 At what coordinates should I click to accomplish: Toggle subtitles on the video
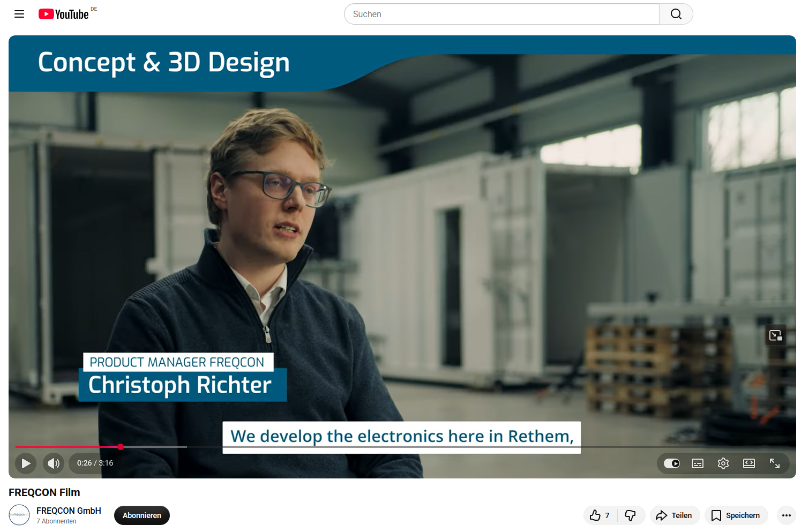pos(697,463)
